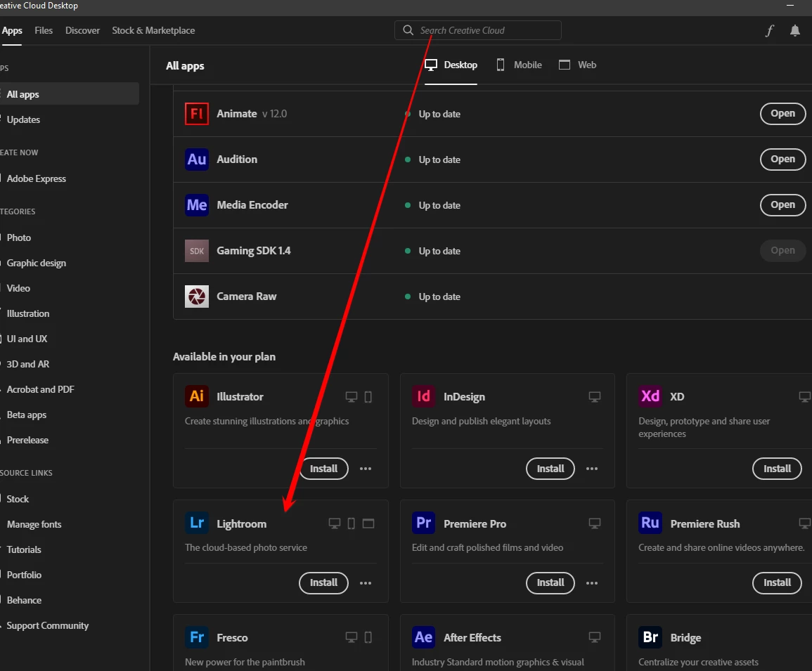
Task: Click the Lightroom Lr icon
Action: coord(197,523)
